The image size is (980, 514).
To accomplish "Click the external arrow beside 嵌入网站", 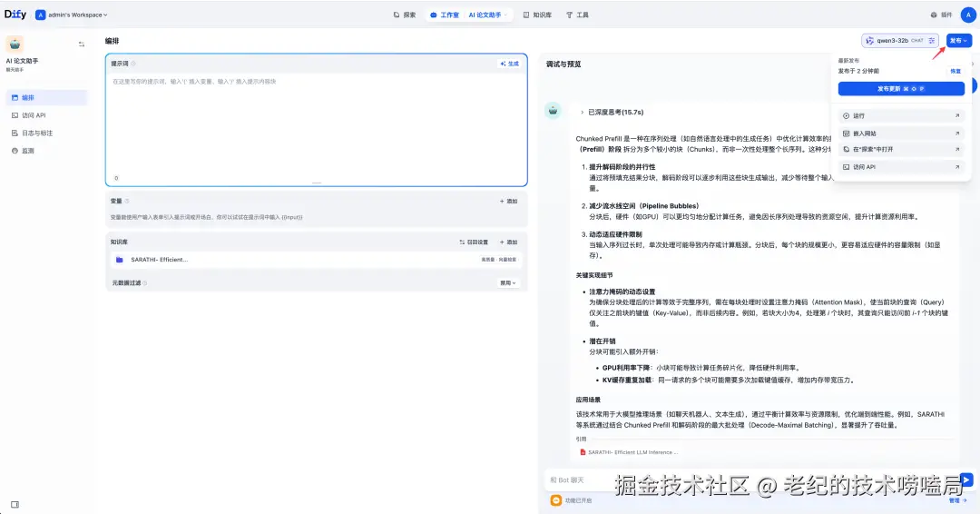I will point(957,133).
